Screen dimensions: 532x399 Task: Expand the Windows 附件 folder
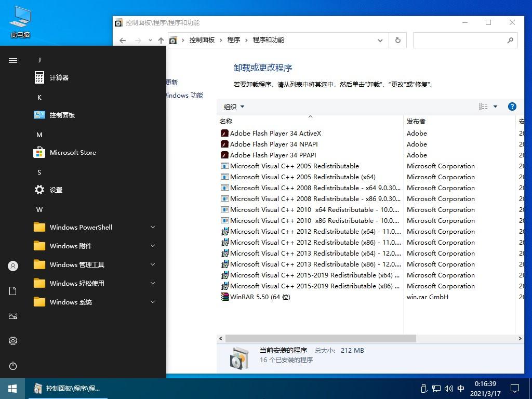click(95, 246)
